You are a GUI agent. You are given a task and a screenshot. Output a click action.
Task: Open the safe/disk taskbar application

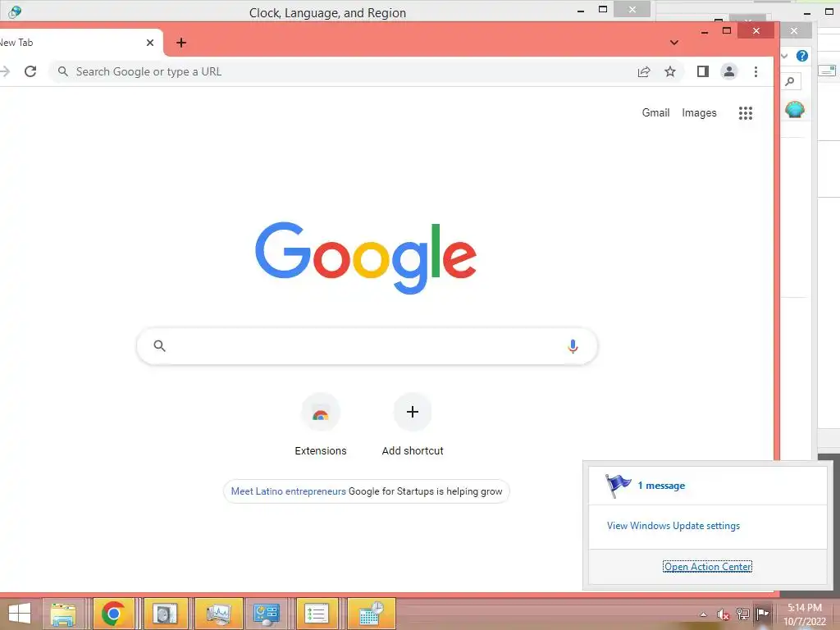point(164,614)
